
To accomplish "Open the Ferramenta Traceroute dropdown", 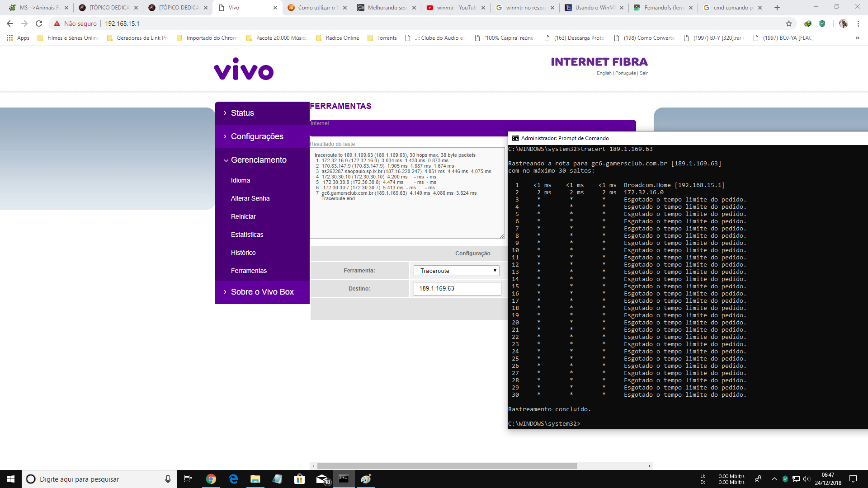I will pos(457,271).
